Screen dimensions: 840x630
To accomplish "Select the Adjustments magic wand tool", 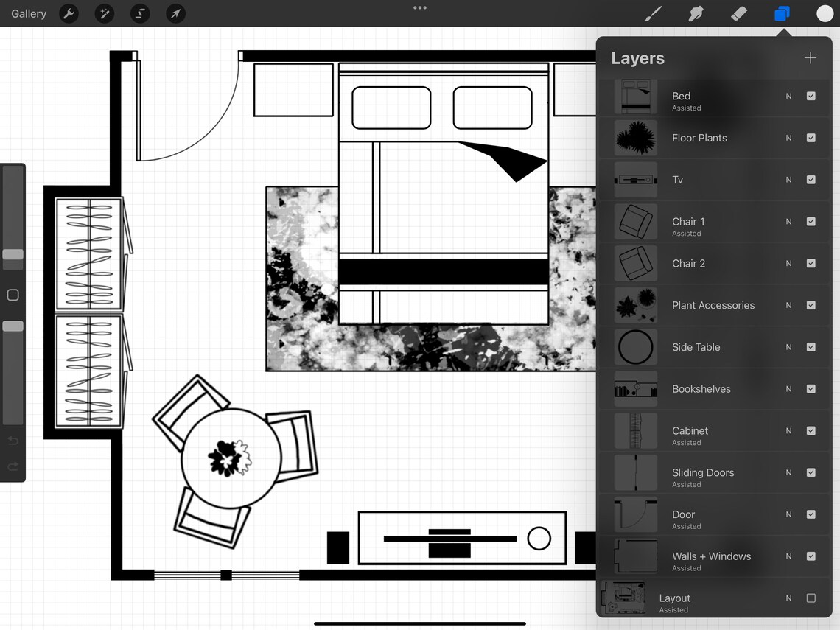I will pos(104,13).
